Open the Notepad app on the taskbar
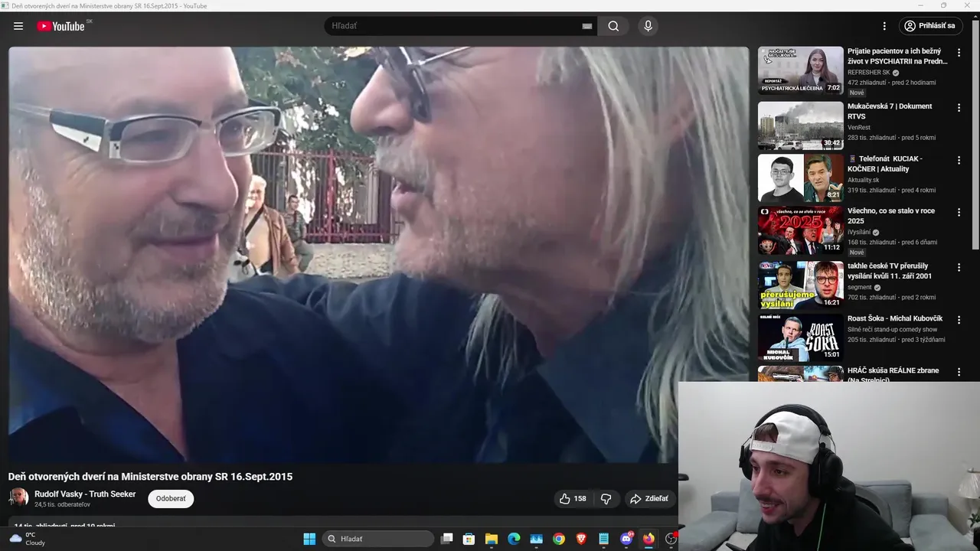Image resolution: width=980 pixels, height=551 pixels. (x=604, y=539)
